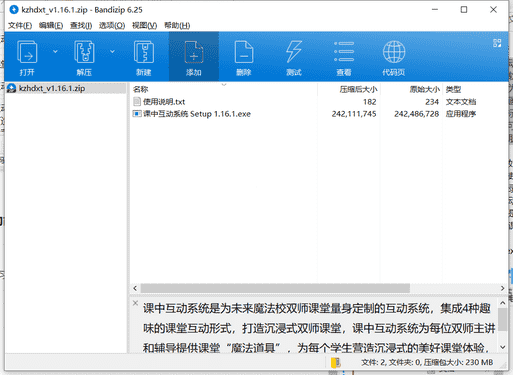Viewport: 513px width, 375px height.
Task: Click compressed size 182 cell
Action: (x=370, y=102)
